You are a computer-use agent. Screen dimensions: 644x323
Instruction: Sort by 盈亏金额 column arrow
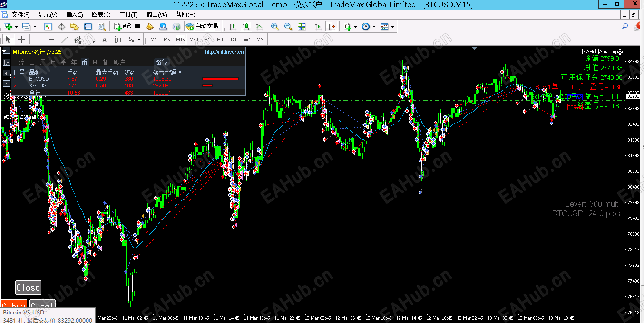tap(180, 72)
